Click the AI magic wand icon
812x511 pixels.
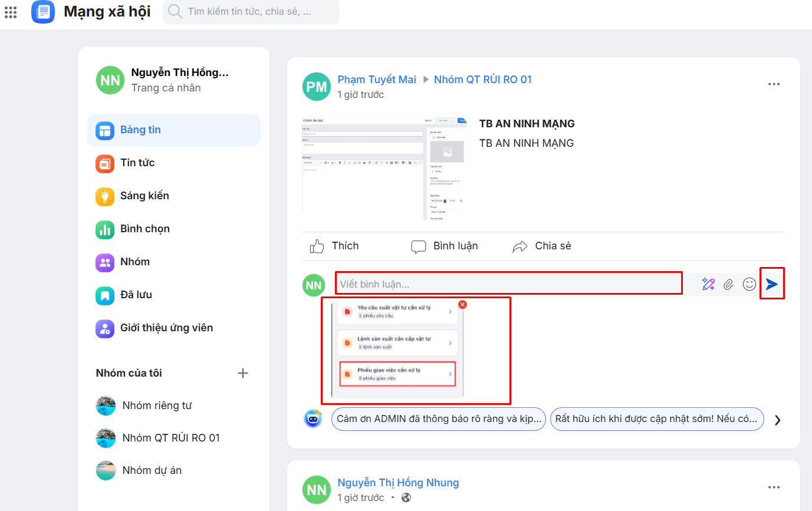coord(708,285)
